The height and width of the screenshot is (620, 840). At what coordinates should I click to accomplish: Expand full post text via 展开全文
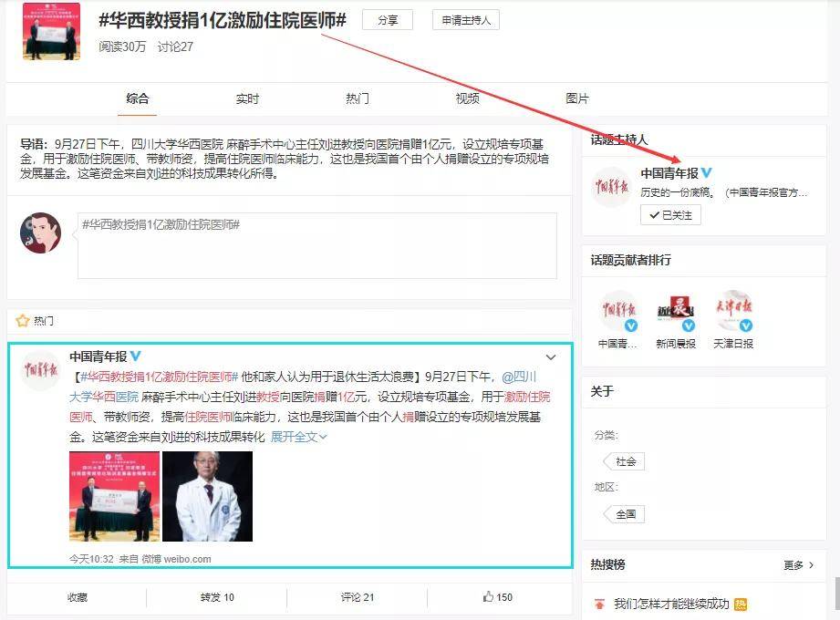pos(298,437)
